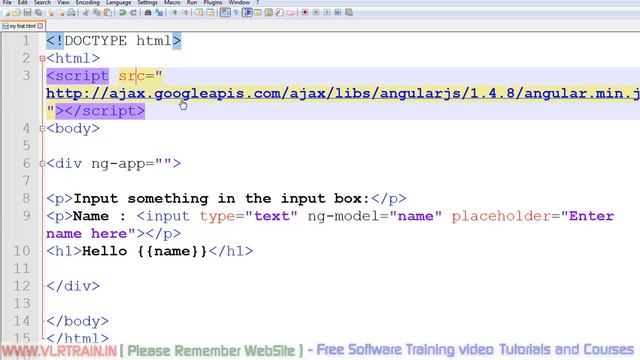This screenshot has width=640, height=360.
Task: Click the Close All toolbar icon
Action: (61, 13)
